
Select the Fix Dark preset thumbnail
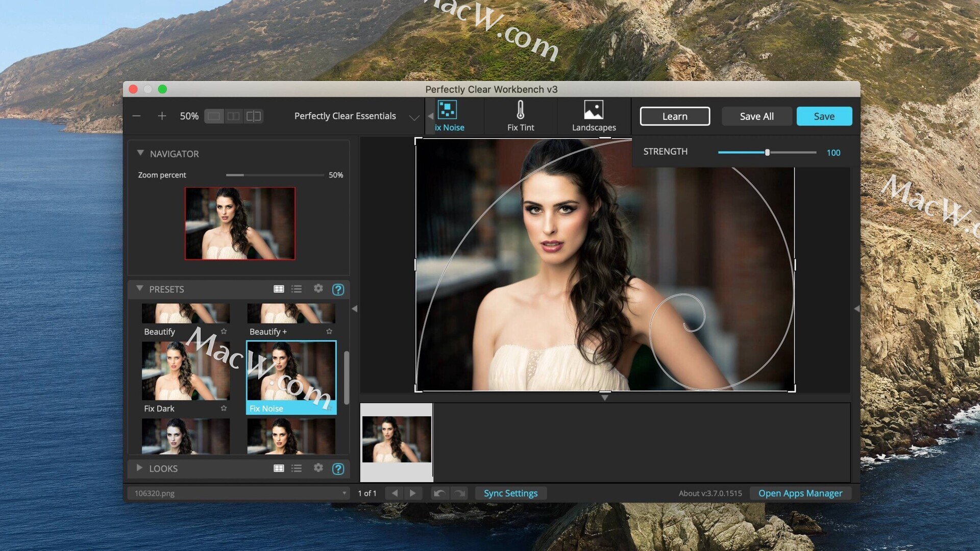pyautogui.click(x=186, y=371)
